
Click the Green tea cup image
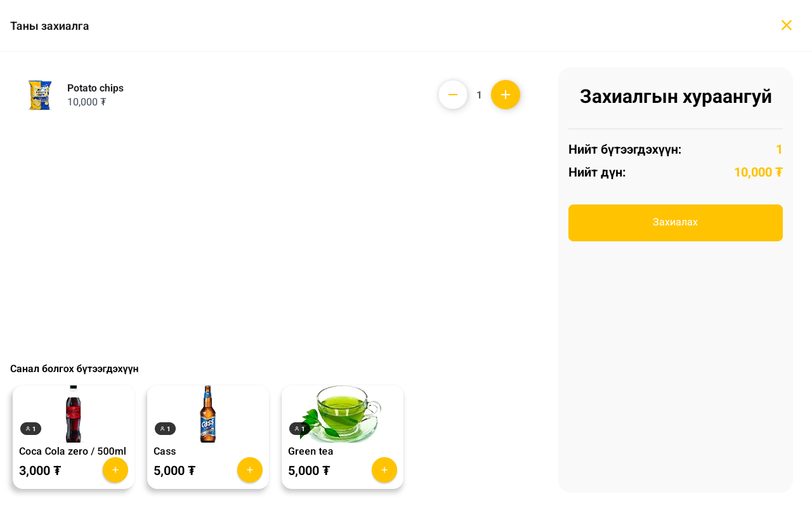tap(343, 414)
